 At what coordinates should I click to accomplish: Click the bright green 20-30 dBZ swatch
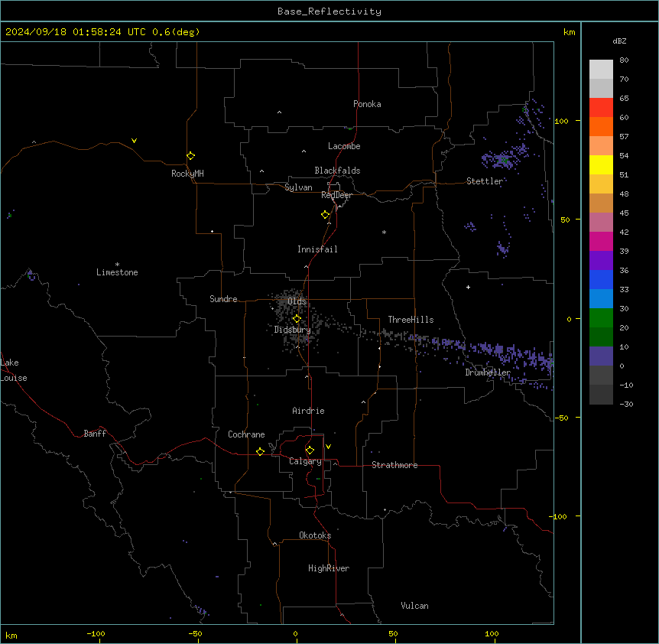pos(601,318)
